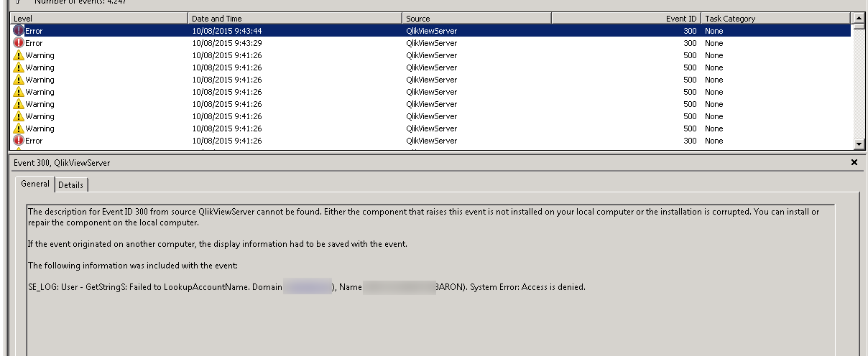Screen dimensions: 868x356
Task: Open the General tab
Action: pos(35,184)
